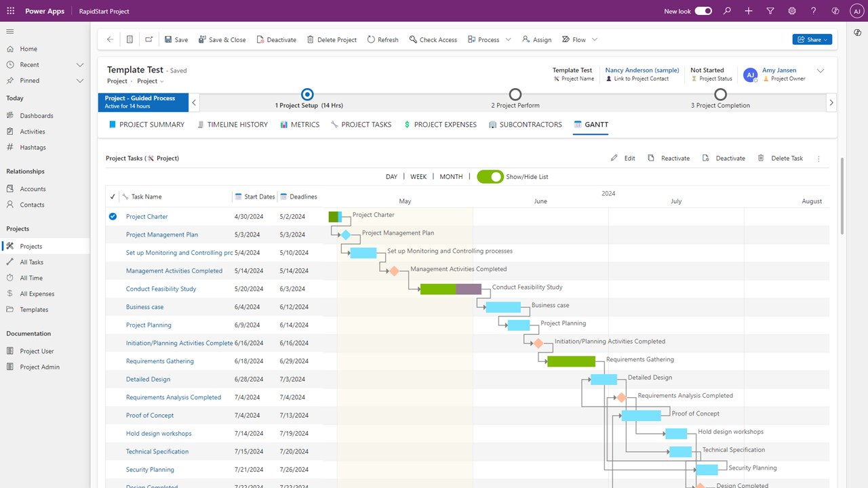Toggle the New look switch
The width and height of the screenshot is (868, 488).
[703, 11]
